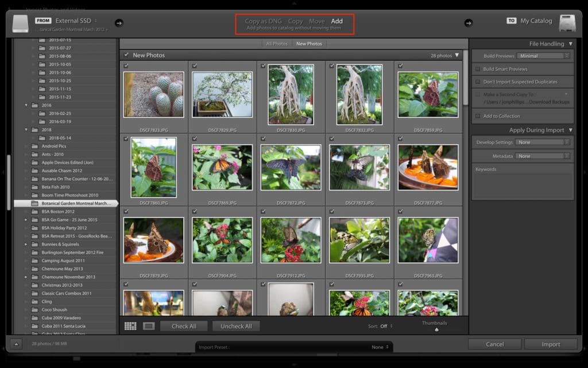Uncheck photo DSCF7823.JPG checkbox
Viewport: 588px width, 368px height.
[x=126, y=66]
